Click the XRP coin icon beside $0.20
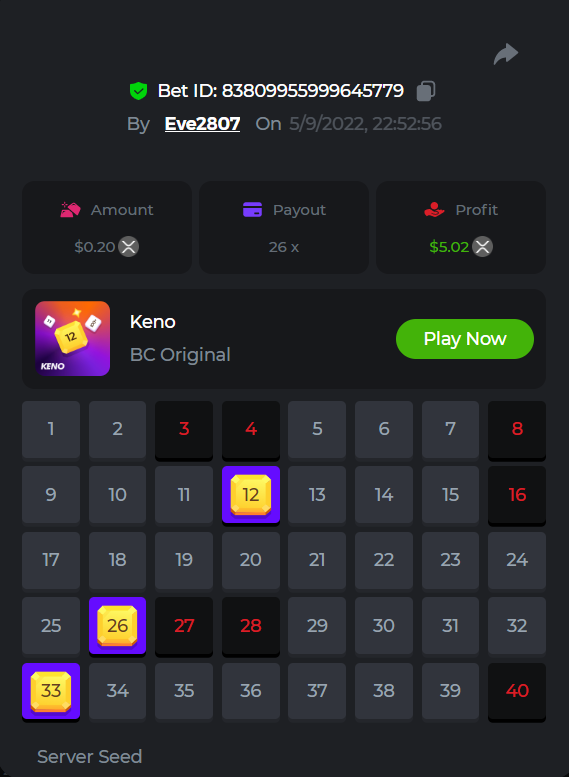The height and width of the screenshot is (777, 569). pyautogui.click(x=128, y=246)
